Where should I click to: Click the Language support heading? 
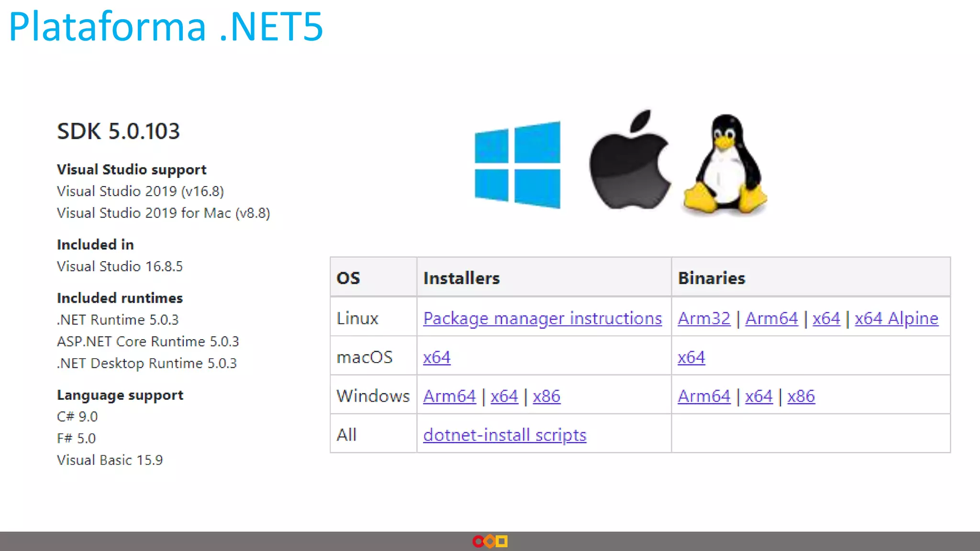120,395
